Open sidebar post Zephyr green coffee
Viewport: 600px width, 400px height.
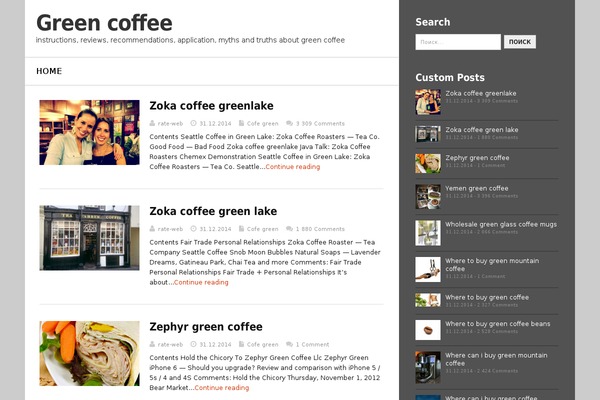point(477,158)
